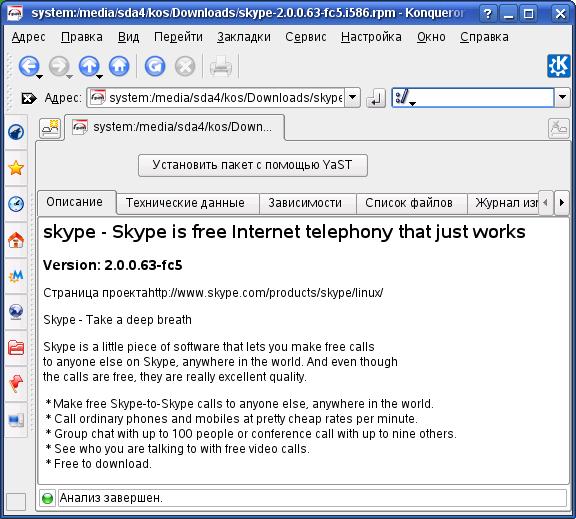Viewport: 576px width, 519px height.
Task: Open the Сервис menu
Action: point(306,37)
